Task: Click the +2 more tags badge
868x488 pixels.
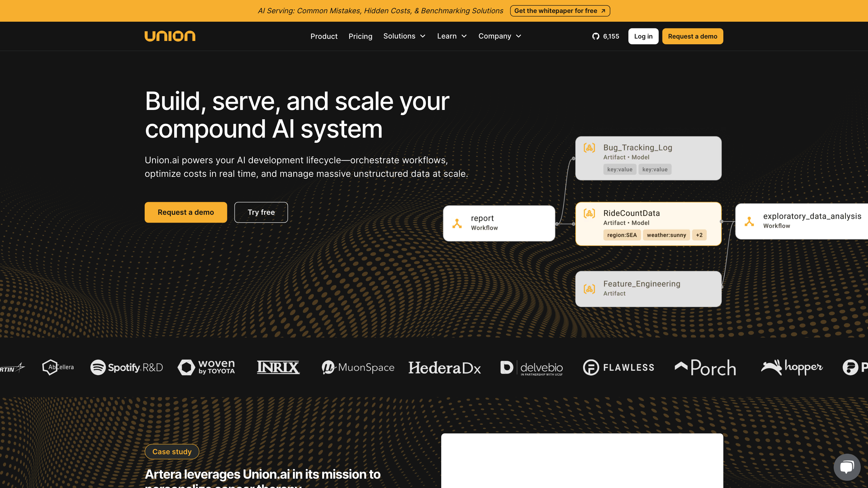Action: [x=699, y=235]
